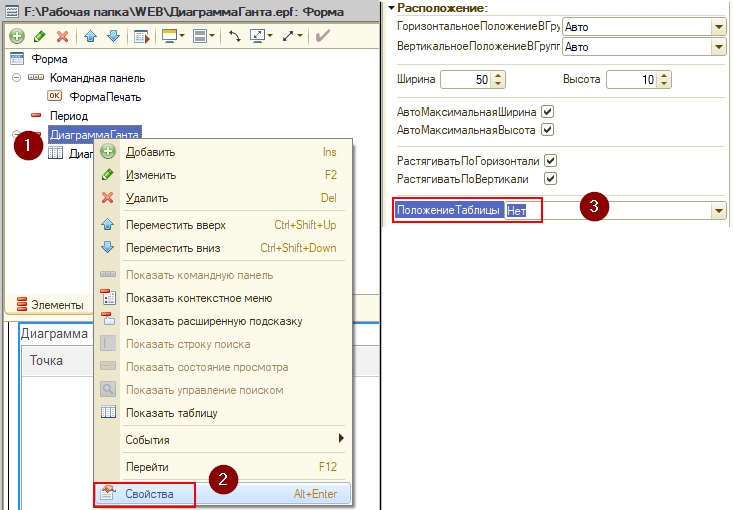733x510 pixels.
Task: Click icon next to Показать контекстное меню
Action: click(108, 297)
